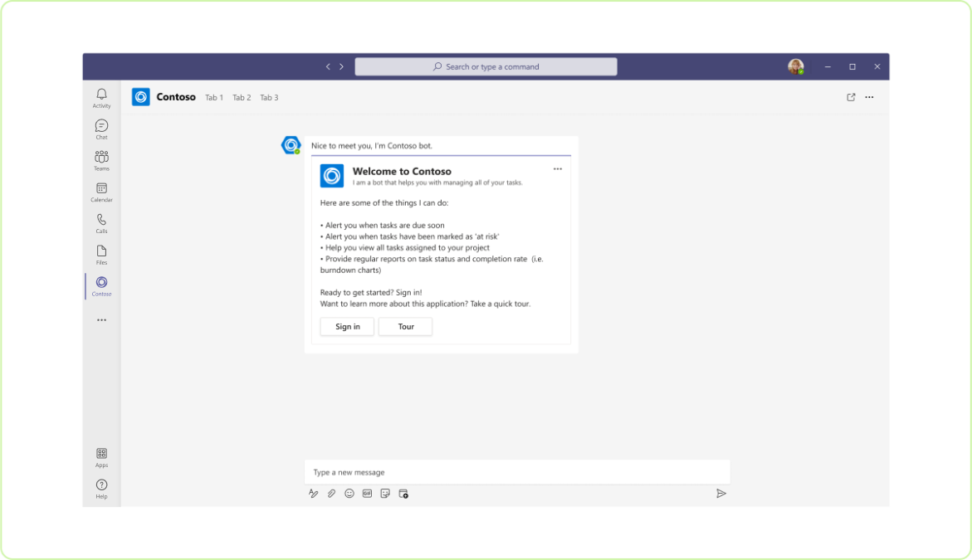This screenshot has height=560, width=972.
Task: Show more apps via sidebar ellipsis
Action: pos(101,320)
